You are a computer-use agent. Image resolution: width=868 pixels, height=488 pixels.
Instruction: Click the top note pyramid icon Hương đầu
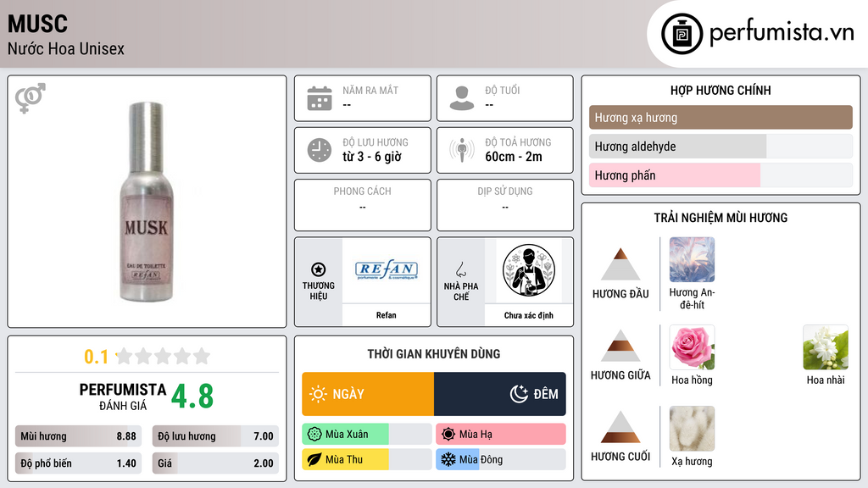[620, 264]
